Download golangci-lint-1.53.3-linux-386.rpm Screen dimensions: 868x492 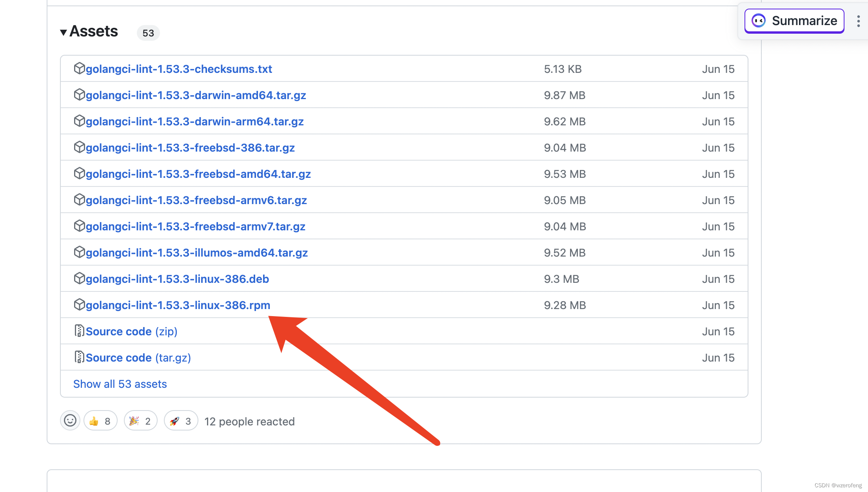(178, 305)
